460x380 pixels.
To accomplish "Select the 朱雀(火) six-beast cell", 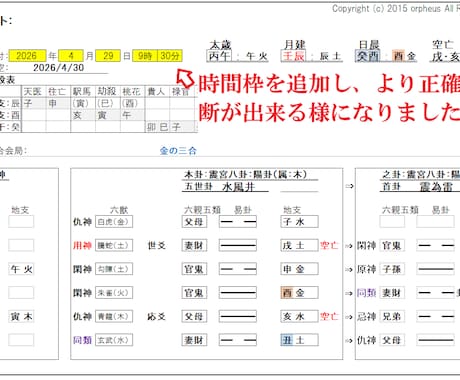I will (x=114, y=293).
